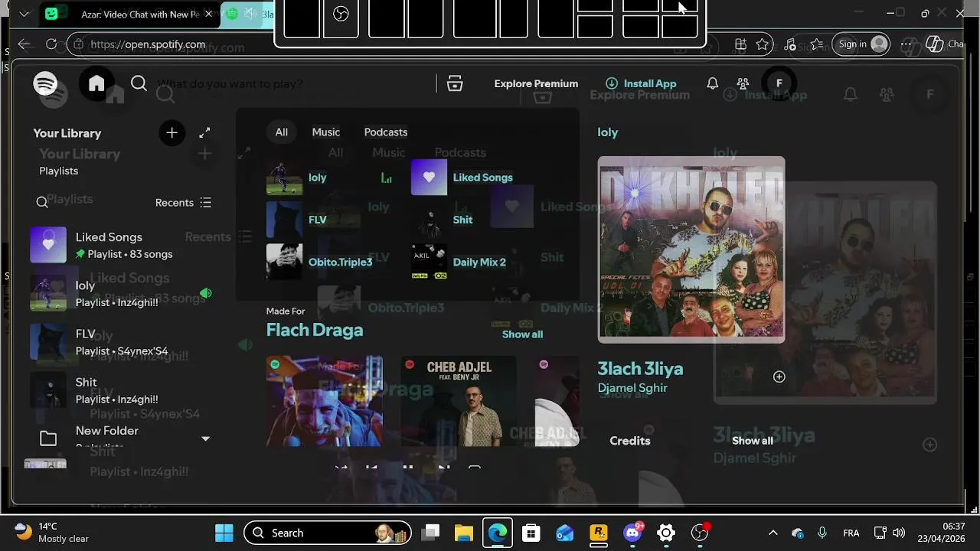
Task: Click the 3lach 3liya track title
Action: (x=640, y=369)
